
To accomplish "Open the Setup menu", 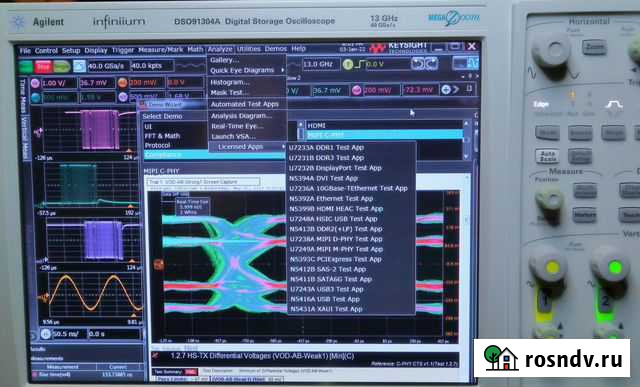I will pos(71,51).
